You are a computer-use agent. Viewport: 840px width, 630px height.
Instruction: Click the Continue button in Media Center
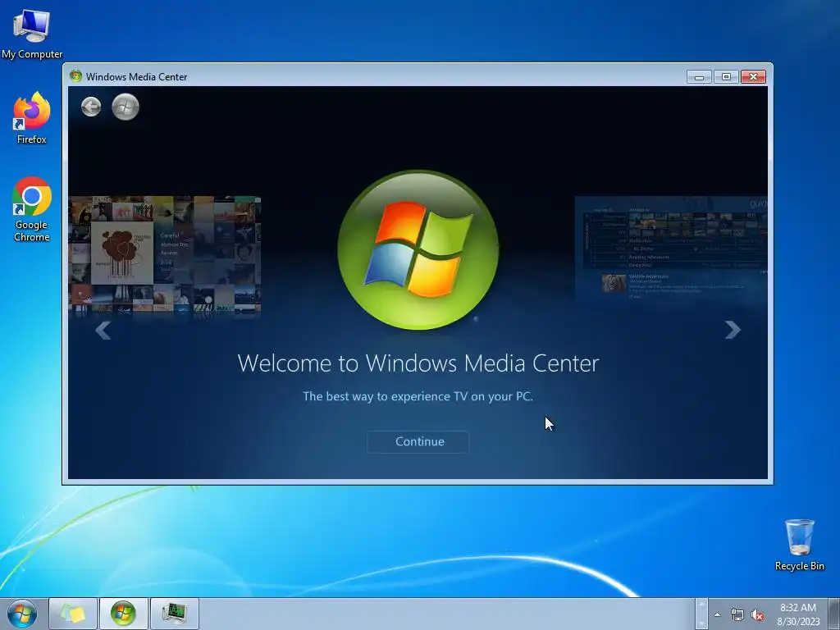[418, 442]
